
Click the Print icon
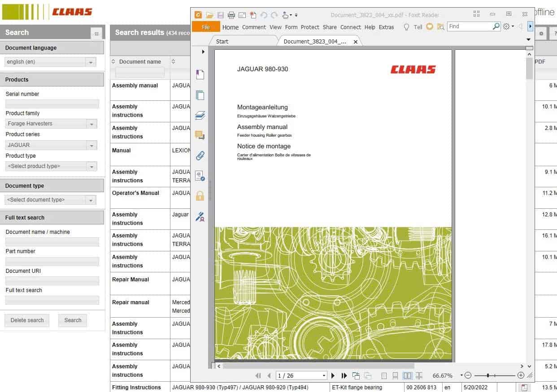click(231, 15)
